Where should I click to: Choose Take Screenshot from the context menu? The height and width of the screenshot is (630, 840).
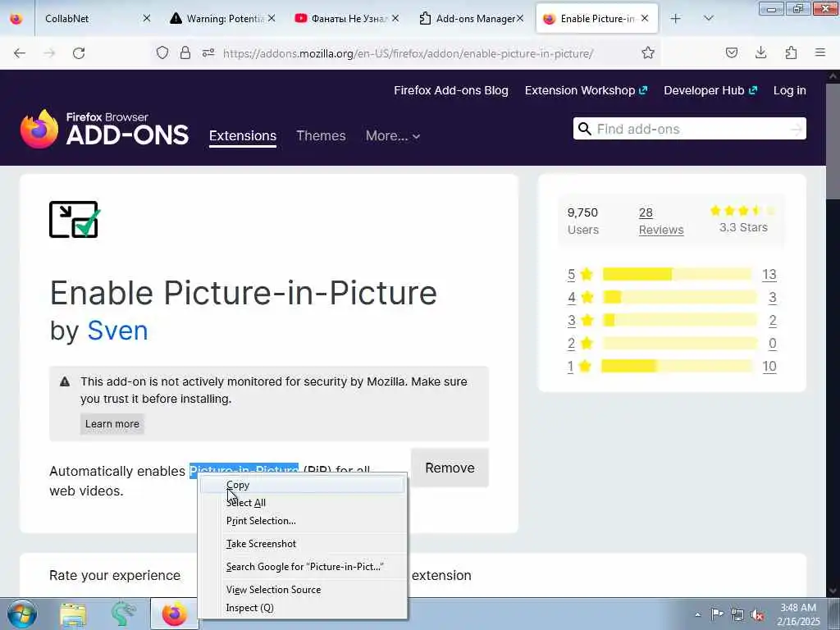click(x=303, y=544)
